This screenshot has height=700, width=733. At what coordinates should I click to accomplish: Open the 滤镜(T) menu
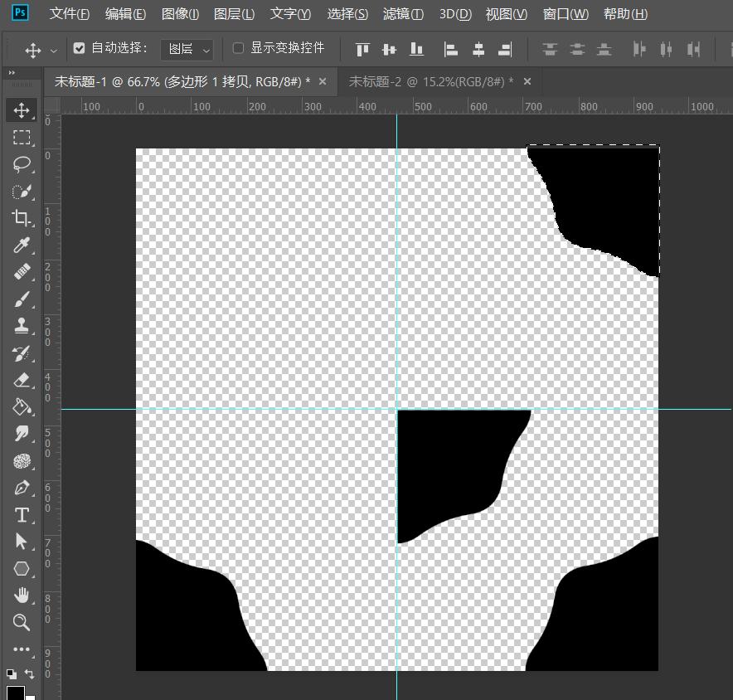click(x=403, y=14)
